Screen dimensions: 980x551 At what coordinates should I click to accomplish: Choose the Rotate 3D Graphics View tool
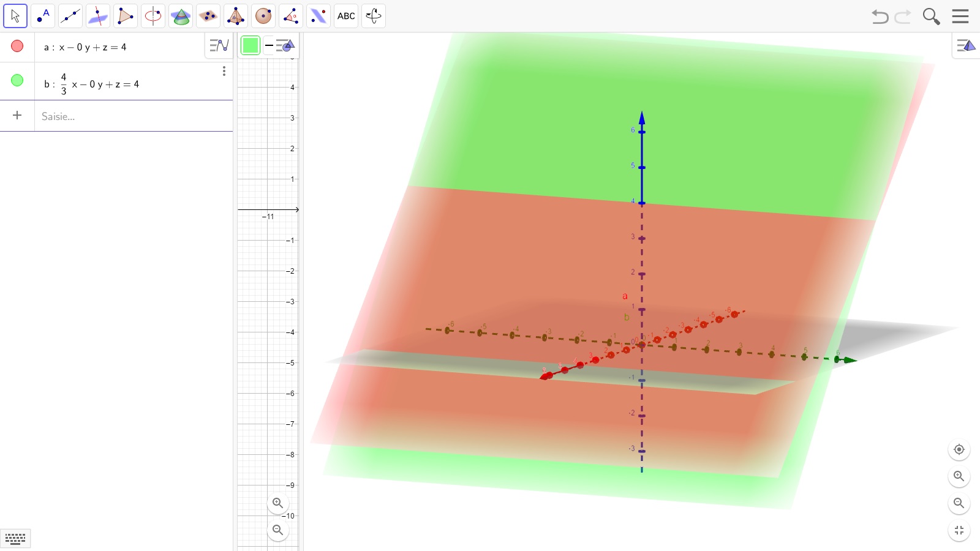(374, 16)
